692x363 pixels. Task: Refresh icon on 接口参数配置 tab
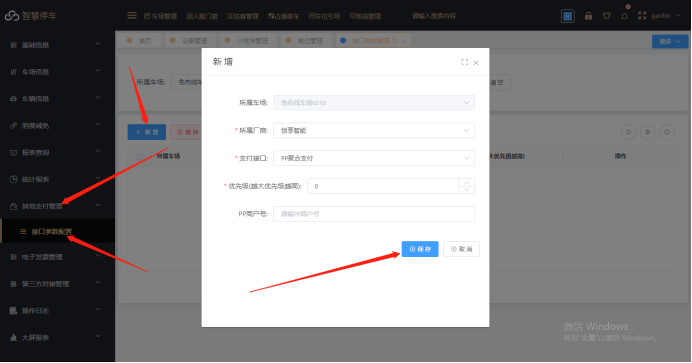click(x=395, y=41)
